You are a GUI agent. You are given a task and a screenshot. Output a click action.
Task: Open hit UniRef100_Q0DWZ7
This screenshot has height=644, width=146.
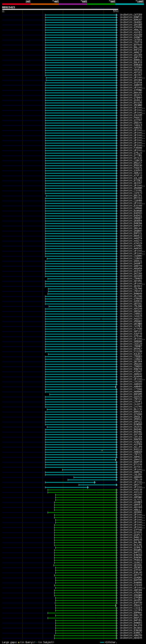point(131,37)
